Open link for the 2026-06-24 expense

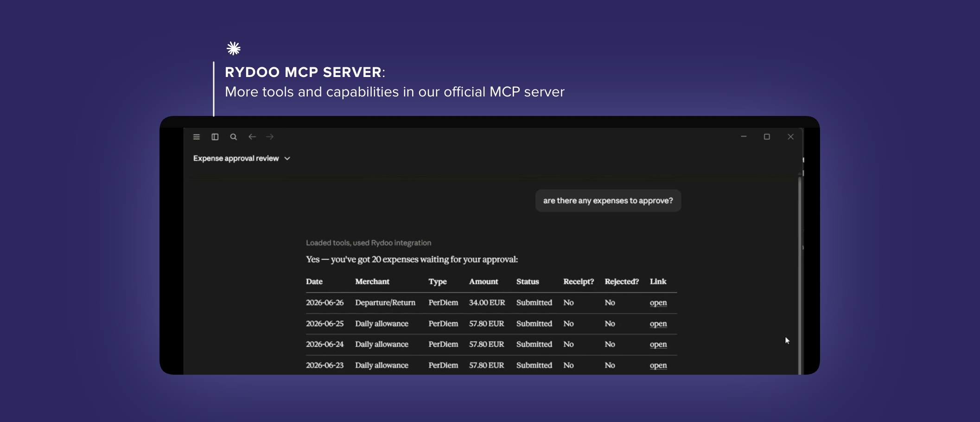658,344
